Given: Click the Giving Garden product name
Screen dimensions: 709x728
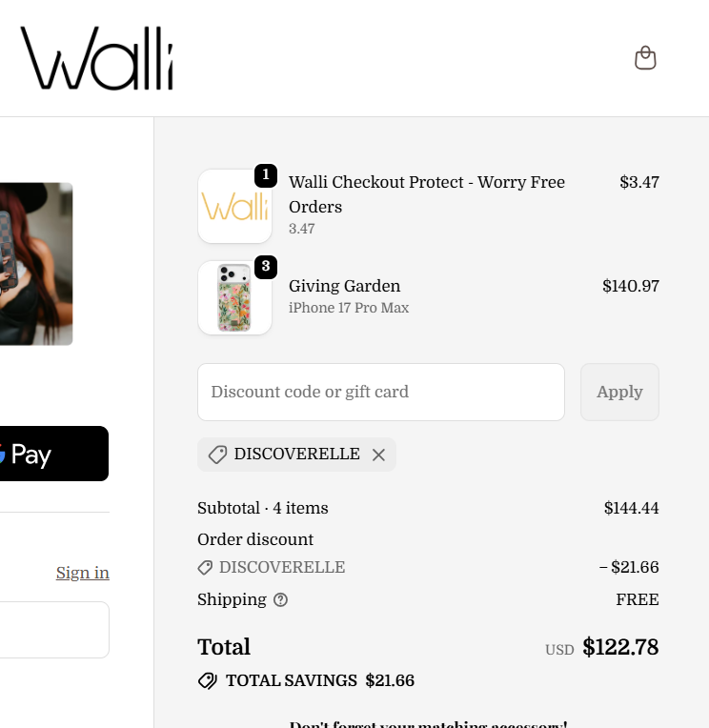Looking at the screenshot, I should point(344,286).
